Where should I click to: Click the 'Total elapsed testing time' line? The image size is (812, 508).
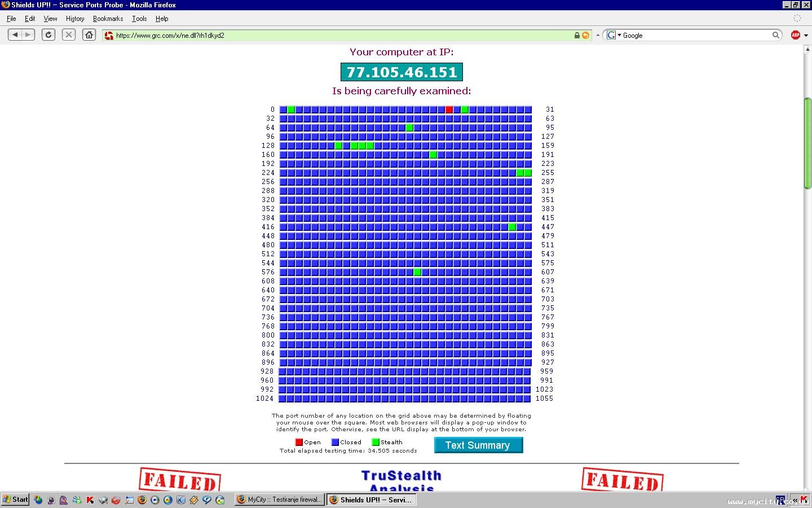pos(348,451)
